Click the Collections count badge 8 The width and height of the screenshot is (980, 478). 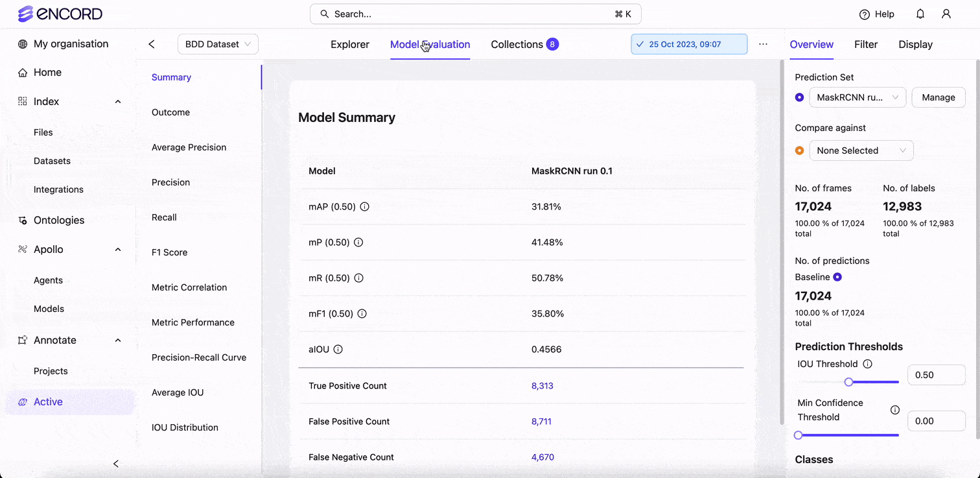pyautogui.click(x=552, y=44)
